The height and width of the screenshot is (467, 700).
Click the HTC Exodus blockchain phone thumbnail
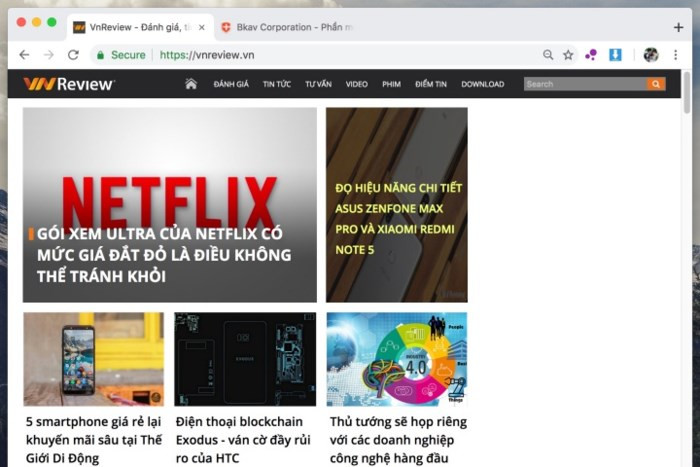point(245,359)
